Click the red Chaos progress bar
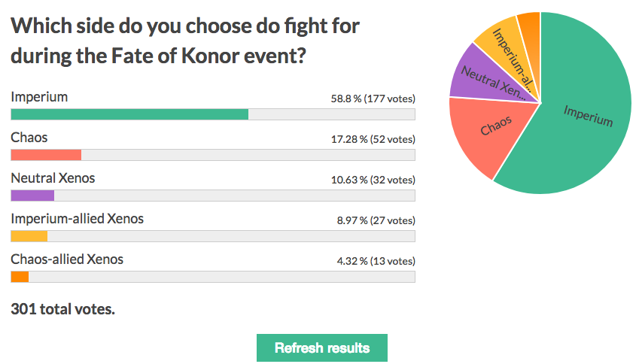 (46, 155)
